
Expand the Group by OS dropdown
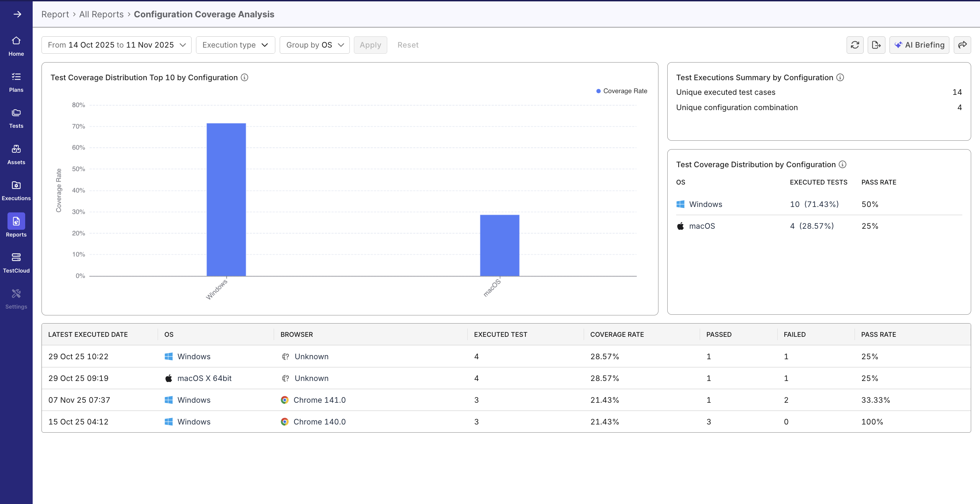coord(314,45)
